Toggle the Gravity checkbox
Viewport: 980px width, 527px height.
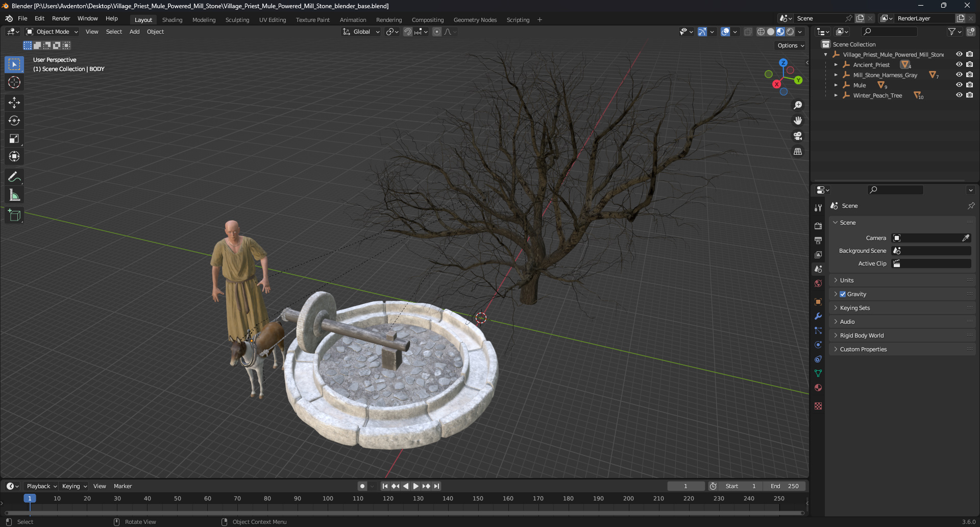(843, 294)
